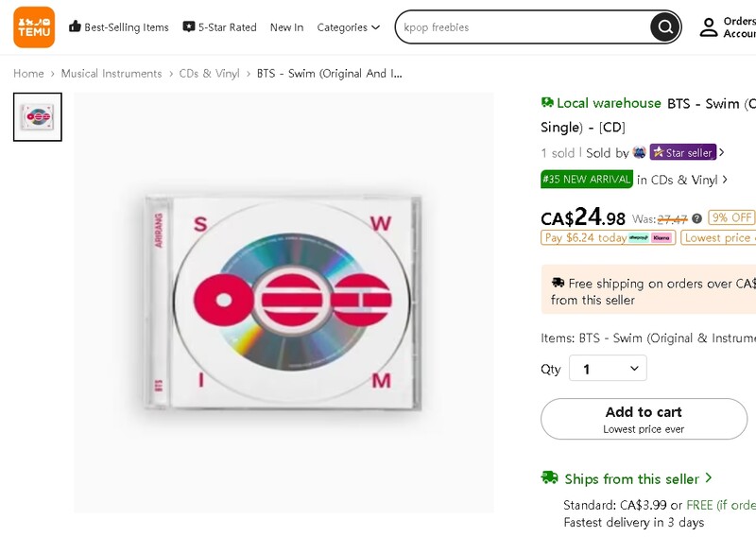Click the 5-Star Rated star icon
The width and height of the screenshot is (756, 537).
point(188,27)
